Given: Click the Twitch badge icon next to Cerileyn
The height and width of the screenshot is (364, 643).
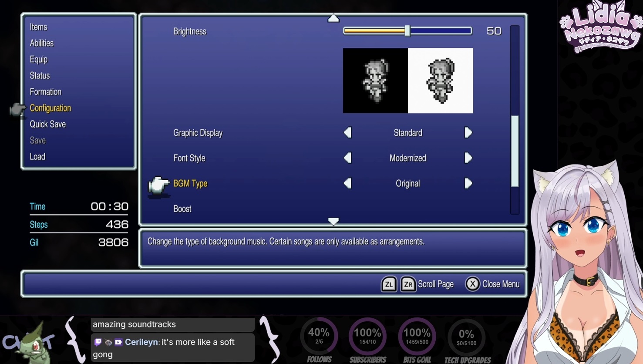Looking at the screenshot, I should tap(98, 342).
